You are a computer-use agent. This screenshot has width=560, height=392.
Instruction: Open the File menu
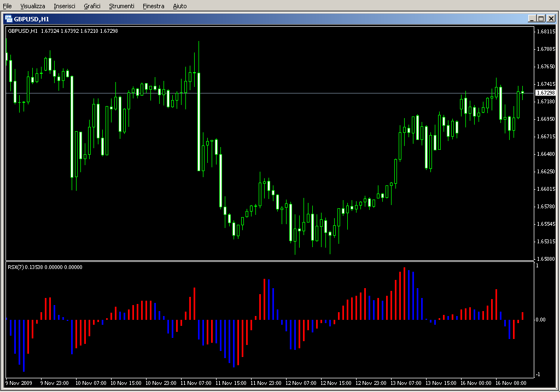[x=7, y=6]
